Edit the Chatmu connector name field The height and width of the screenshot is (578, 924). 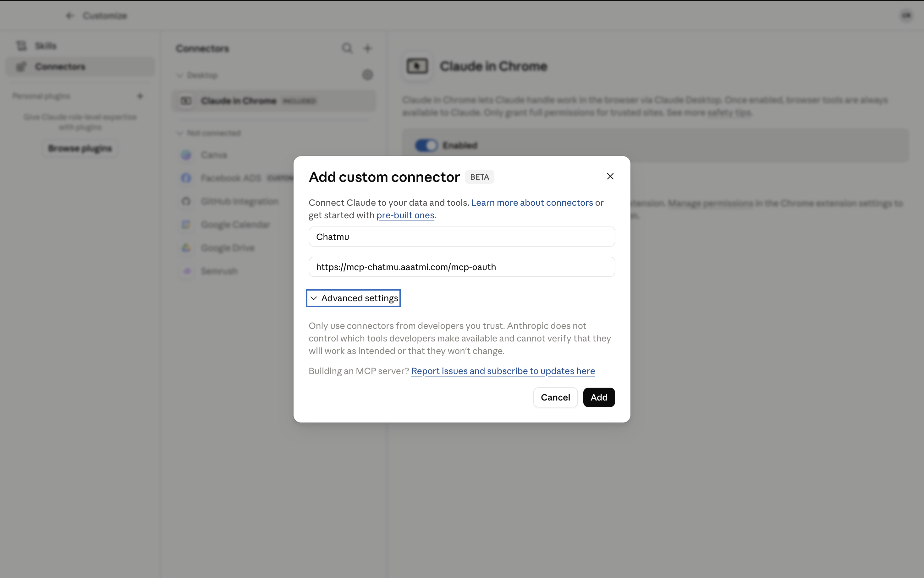(462, 237)
